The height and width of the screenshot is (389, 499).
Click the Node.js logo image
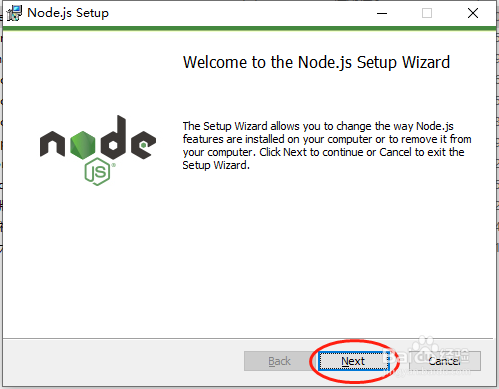(x=98, y=150)
